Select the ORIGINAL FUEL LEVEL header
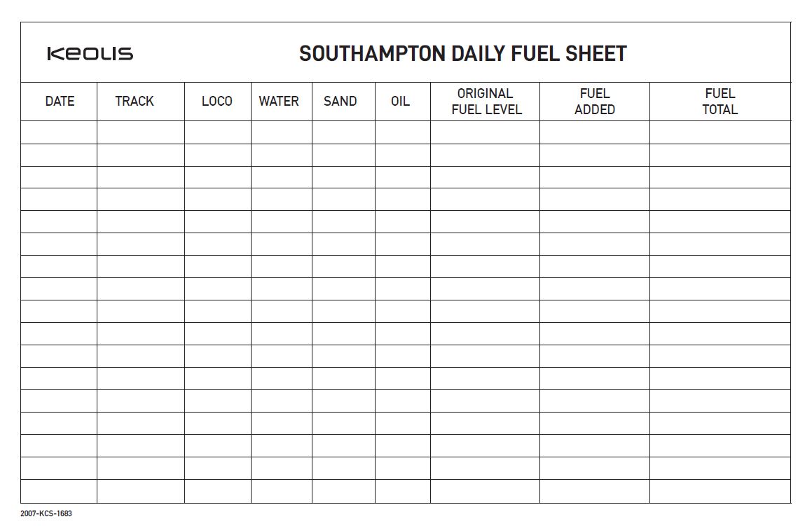This screenshot has height=526, width=812. (x=486, y=102)
